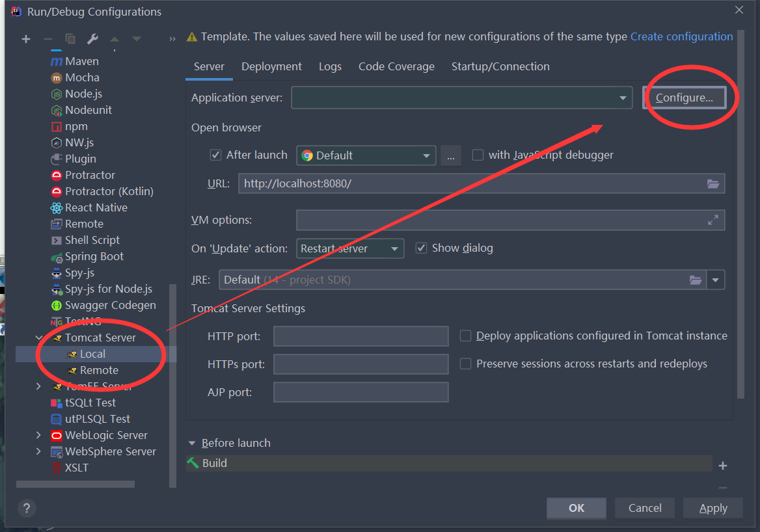Click into the AJP port field

(x=361, y=392)
